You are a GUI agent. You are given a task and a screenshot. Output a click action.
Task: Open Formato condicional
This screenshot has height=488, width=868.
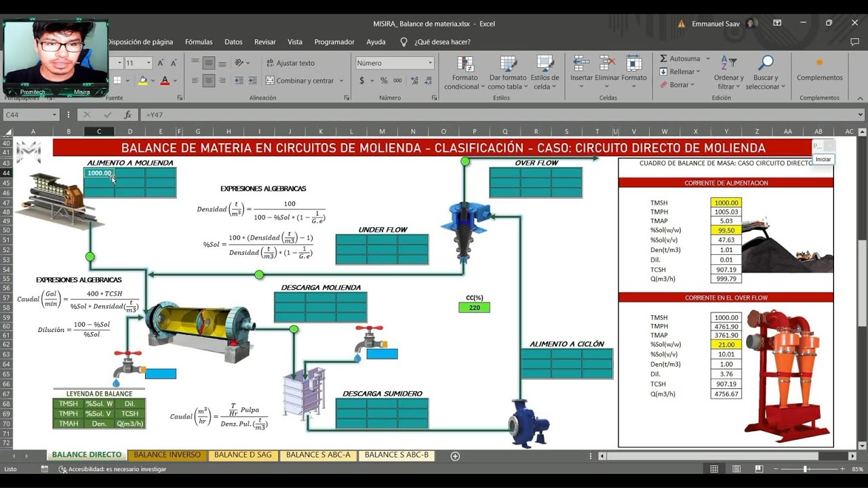(465, 73)
